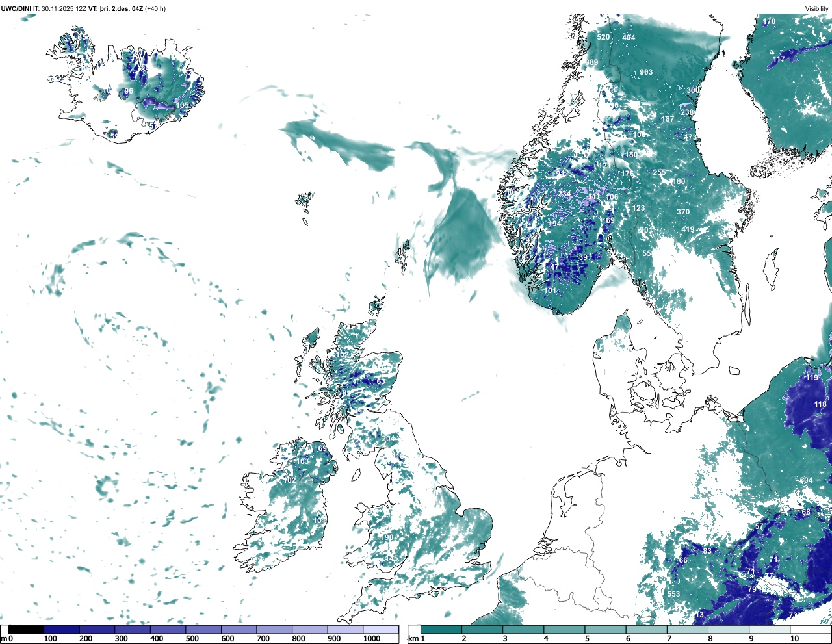
Task: Click the '119' visibility value near the Baltic coast
Action: point(812,378)
